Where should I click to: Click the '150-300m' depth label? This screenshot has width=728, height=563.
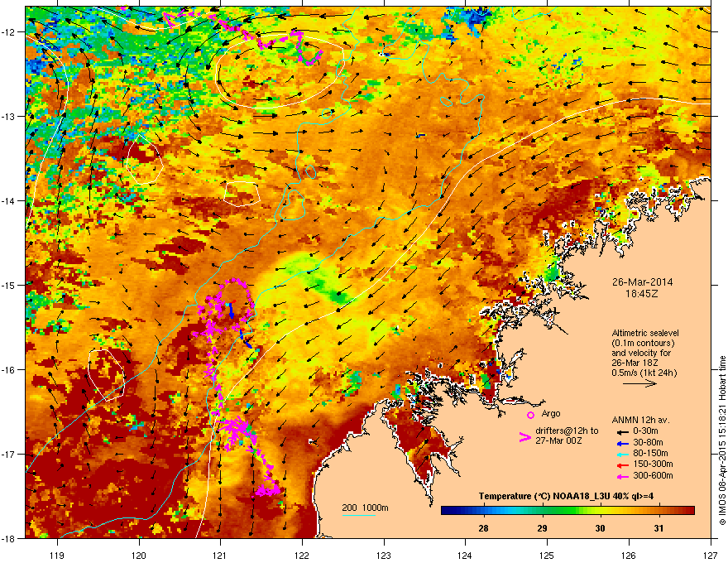point(653,464)
